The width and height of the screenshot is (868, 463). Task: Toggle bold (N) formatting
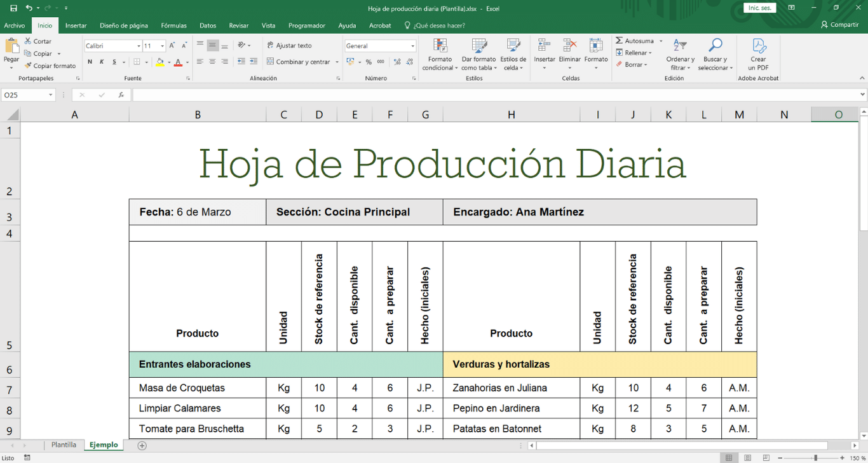[x=90, y=62]
